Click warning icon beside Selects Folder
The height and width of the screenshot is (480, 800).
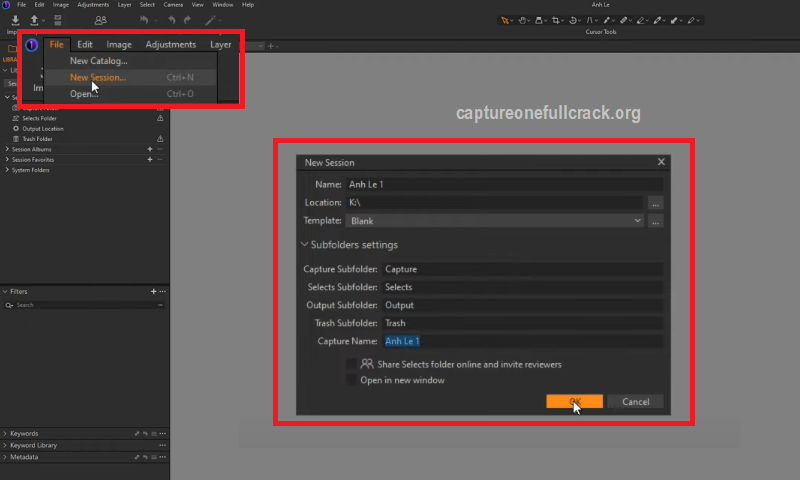coord(160,118)
